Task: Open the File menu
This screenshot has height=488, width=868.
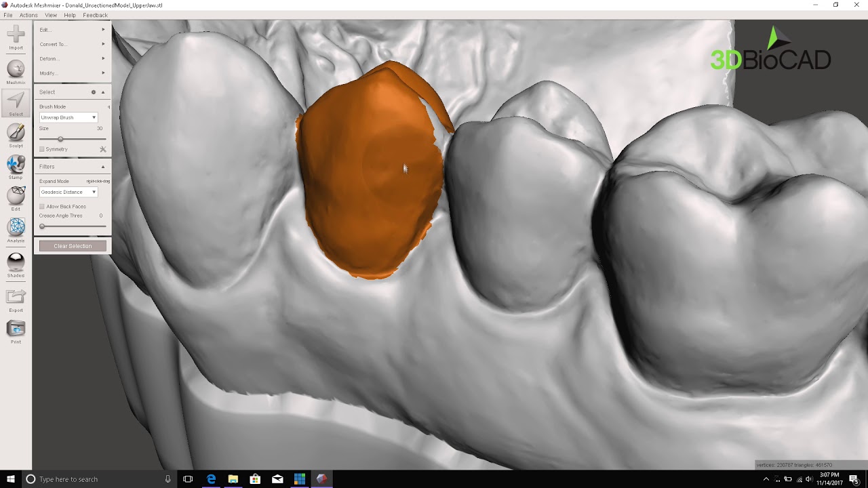Action: pos(8,15)
